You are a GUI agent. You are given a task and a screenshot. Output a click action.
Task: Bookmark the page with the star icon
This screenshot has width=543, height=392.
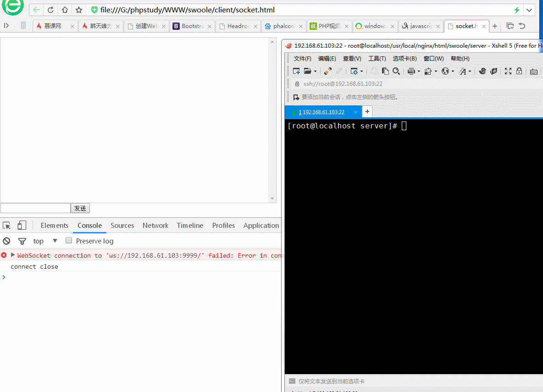(79, 10)
